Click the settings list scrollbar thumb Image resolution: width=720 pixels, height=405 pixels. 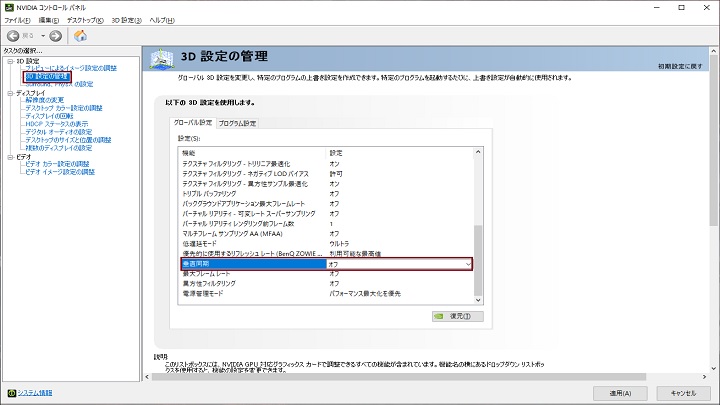click(478, 260)
